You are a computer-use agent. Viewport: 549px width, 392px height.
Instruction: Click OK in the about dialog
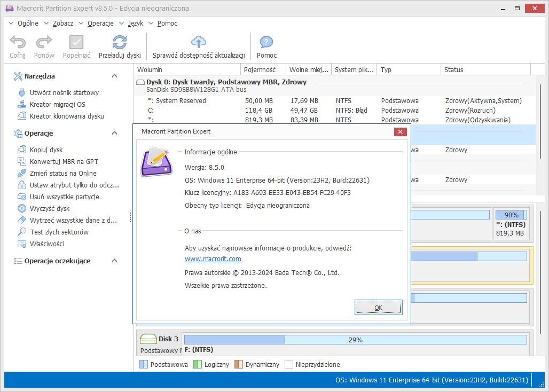pos(379,307)
